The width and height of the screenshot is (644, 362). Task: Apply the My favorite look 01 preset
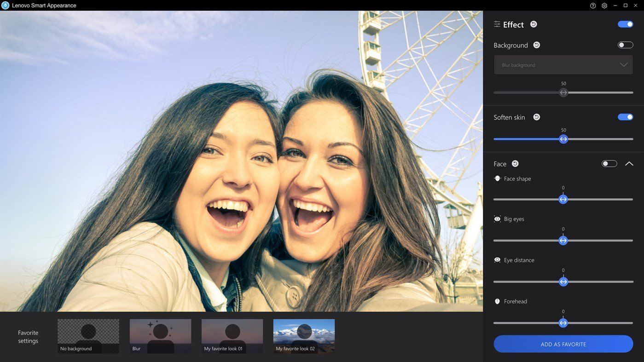pos(232,336)
